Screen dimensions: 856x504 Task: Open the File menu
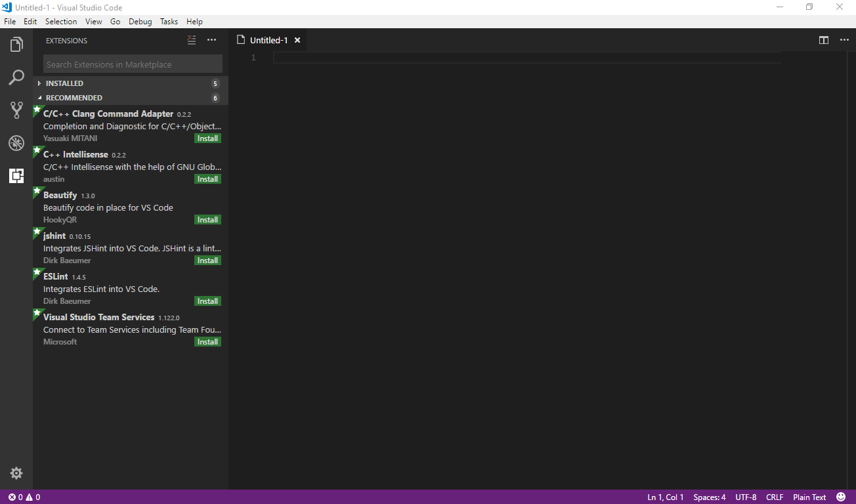(10, 22)
